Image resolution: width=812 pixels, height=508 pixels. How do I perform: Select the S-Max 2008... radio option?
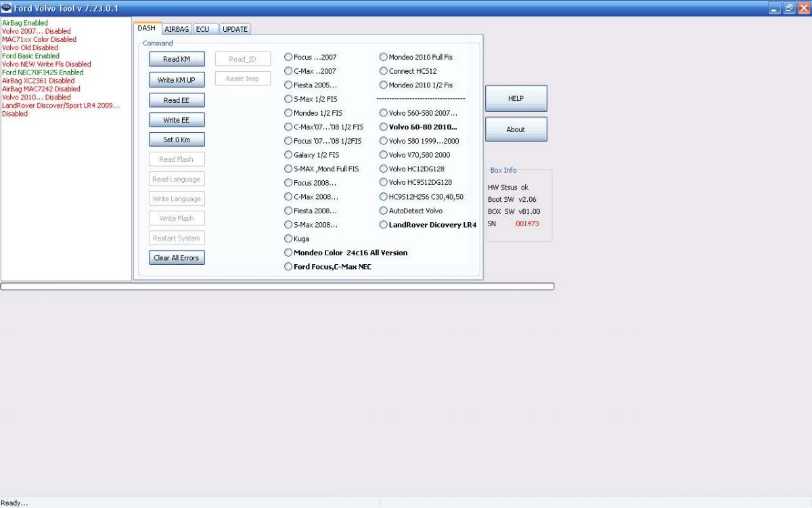click(x=311, y=225)
